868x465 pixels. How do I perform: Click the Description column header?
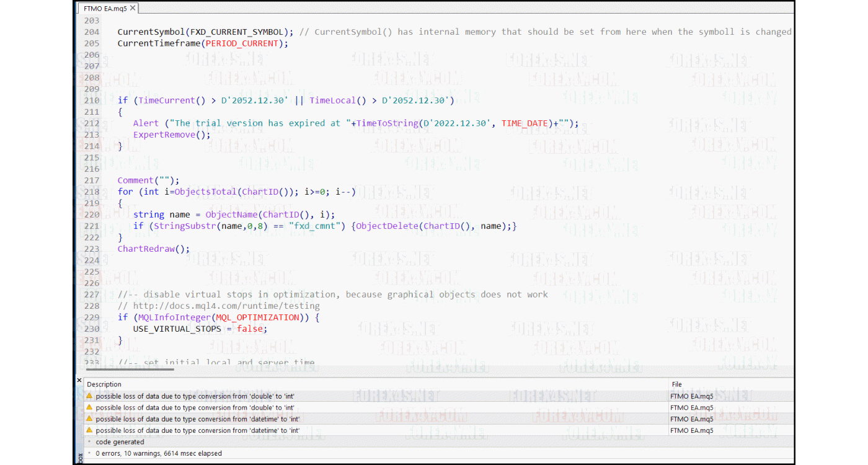(104, 384)
